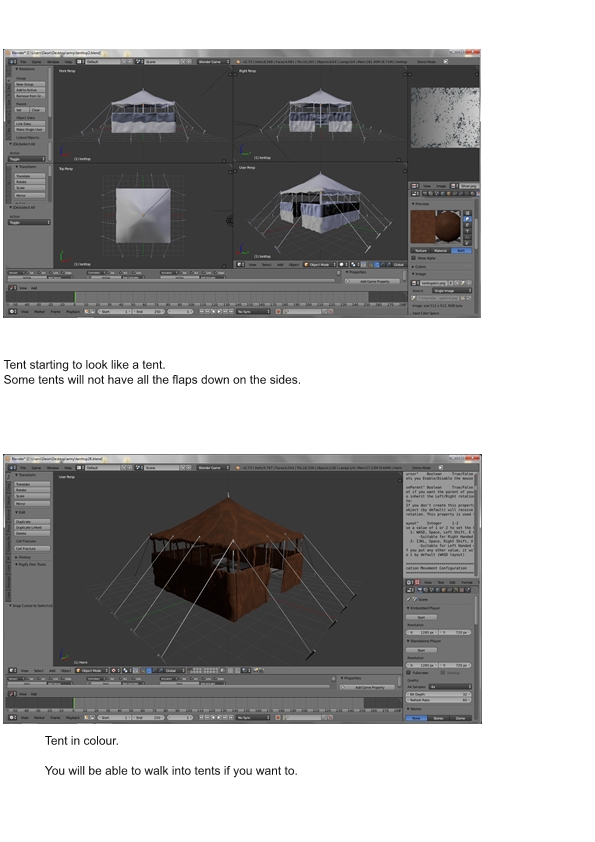Click Start under Embedded Player in brown-tent window
Image resolution: width=595 pixels, height=842 pixels.
[x=422, y=618]
